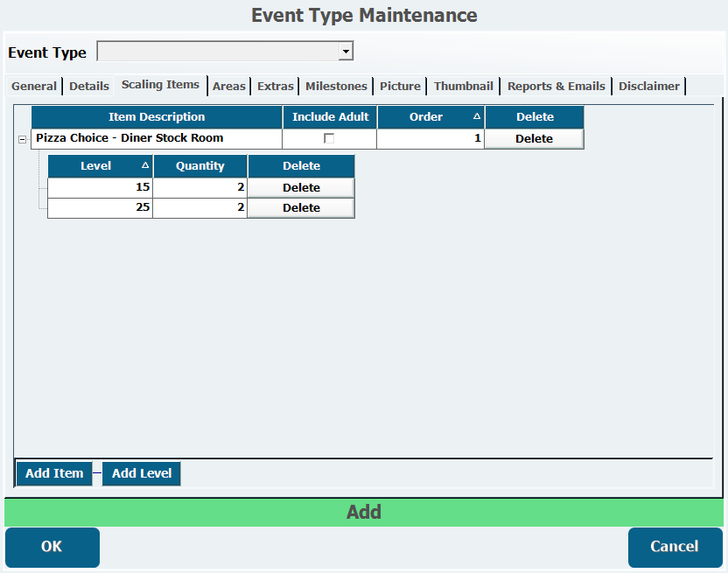Viewport: 728px width, 573px height.
Task: Open the Thumbnail tab
Action: (464, 86)
